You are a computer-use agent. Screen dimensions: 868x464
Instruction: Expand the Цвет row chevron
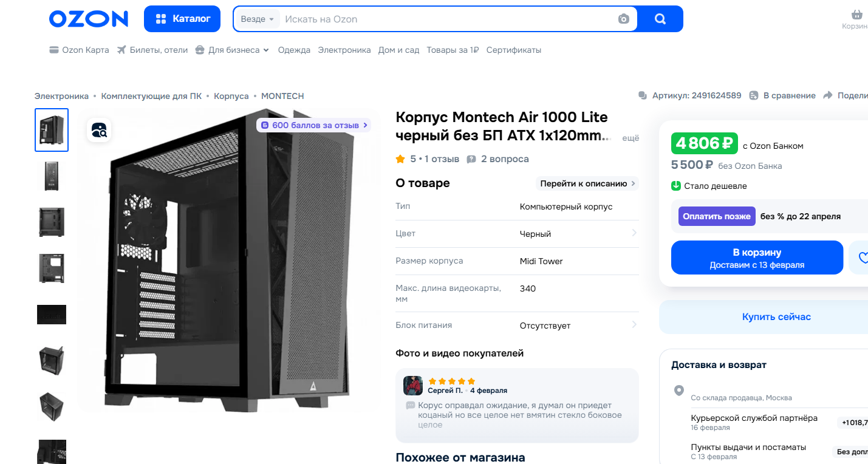point(634,233)
